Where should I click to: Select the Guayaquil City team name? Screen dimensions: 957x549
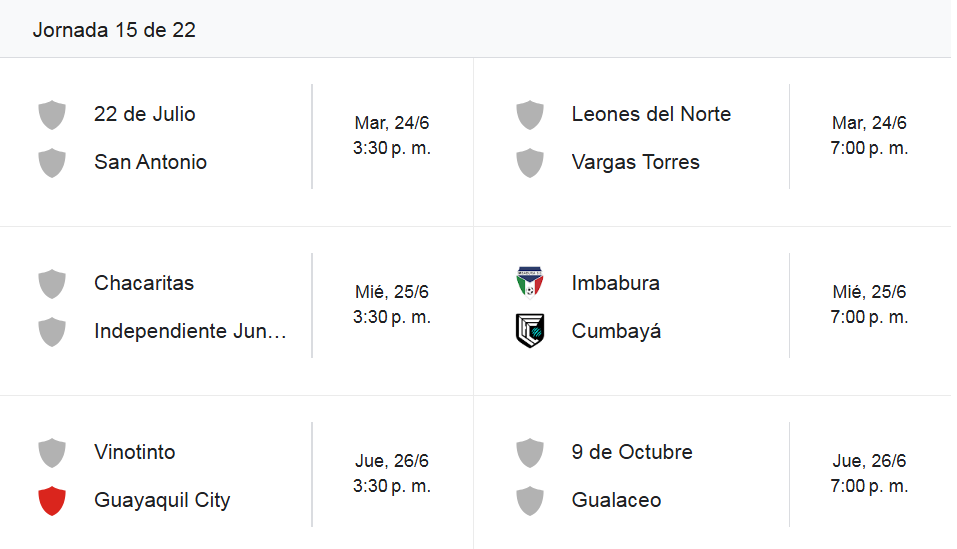[x=162, y=500]
